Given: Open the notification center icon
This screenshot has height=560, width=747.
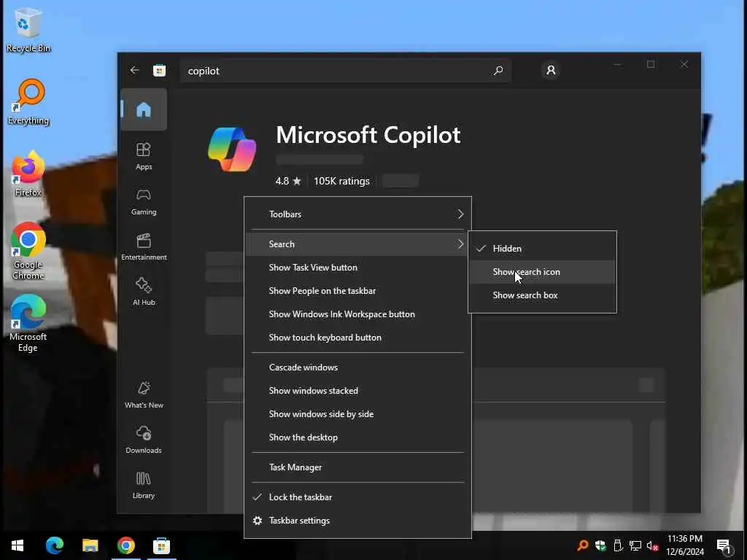Looking at the screenshot, I should pyautogui.click(x=724, y=546).
